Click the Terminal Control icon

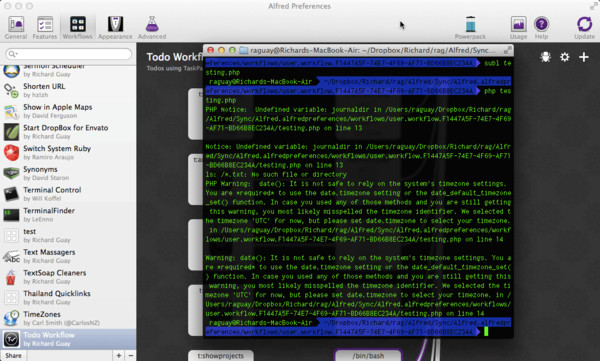coord(11,194)
